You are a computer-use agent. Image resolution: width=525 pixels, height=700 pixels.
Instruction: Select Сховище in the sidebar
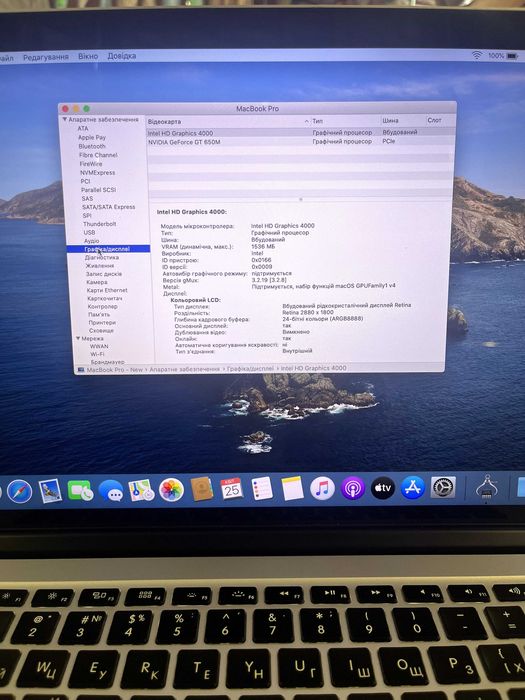click(x=101, y=330)
